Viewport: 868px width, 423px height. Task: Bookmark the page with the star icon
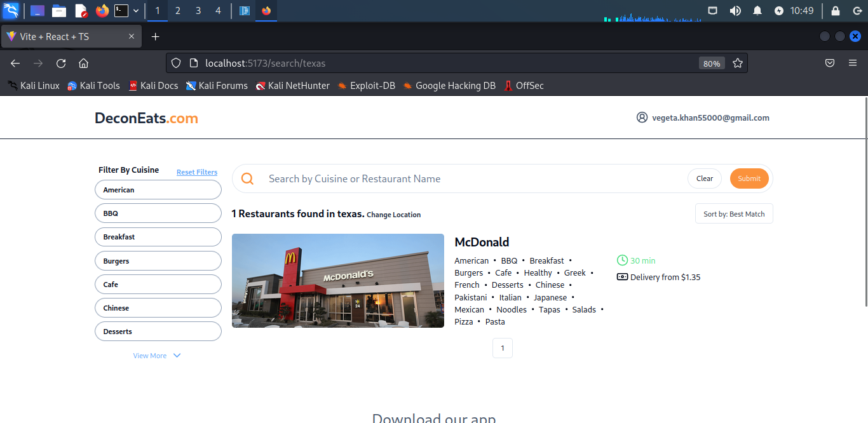737,63
